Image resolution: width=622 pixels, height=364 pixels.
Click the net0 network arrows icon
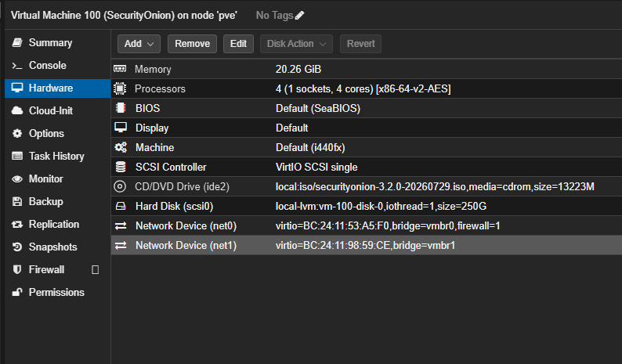point(121,225)
